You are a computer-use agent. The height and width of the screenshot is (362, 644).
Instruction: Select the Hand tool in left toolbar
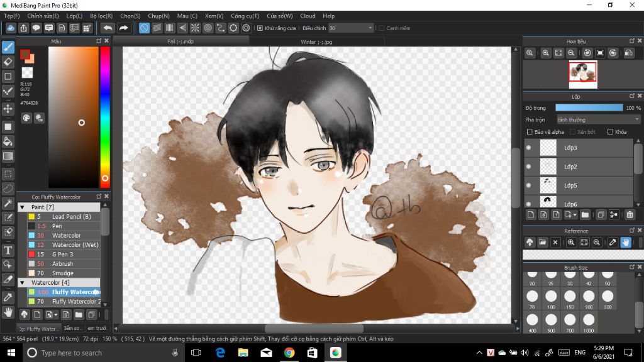point(8,312)
